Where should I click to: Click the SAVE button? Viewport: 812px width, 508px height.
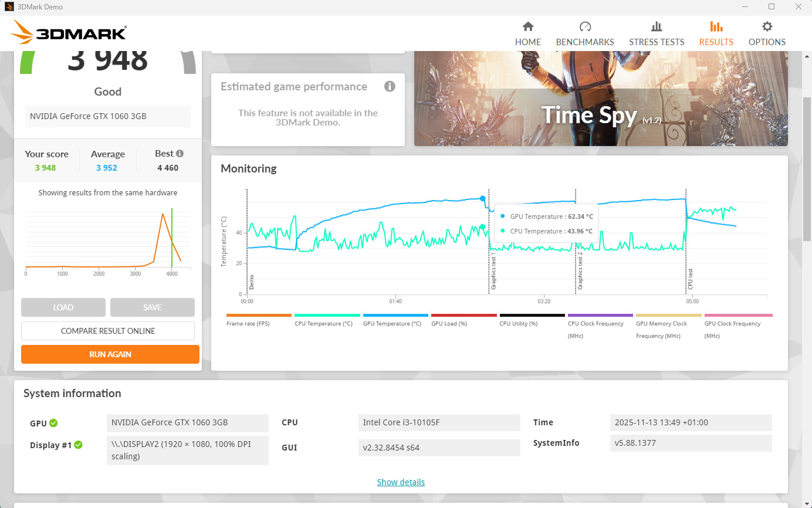[153, 307]
